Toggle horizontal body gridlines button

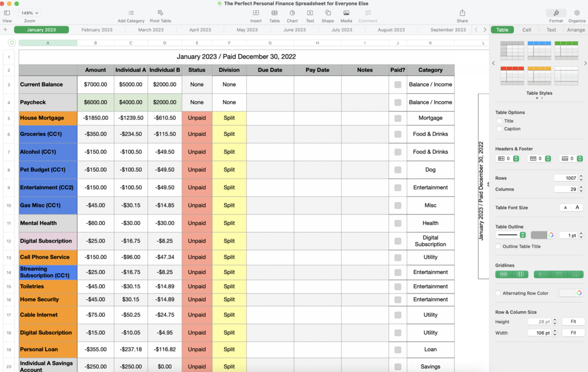(x=504, y=274)
